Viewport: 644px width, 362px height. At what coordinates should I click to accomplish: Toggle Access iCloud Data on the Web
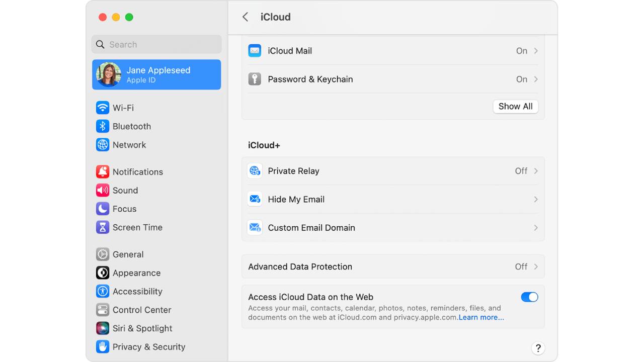(x=529, y=297)
